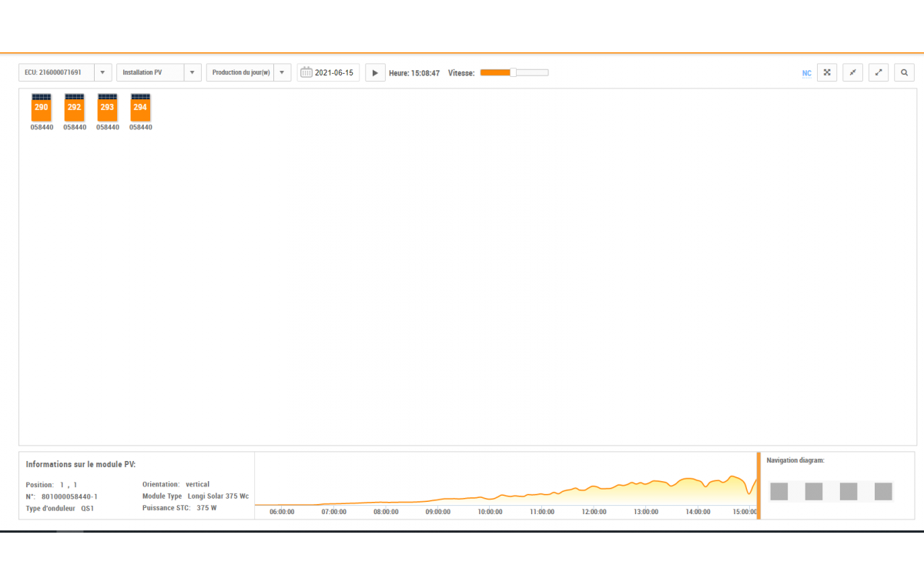Screen dimensions: 924x585
Task: Click the orange time marker on chart
Action: tap(758, 486)
